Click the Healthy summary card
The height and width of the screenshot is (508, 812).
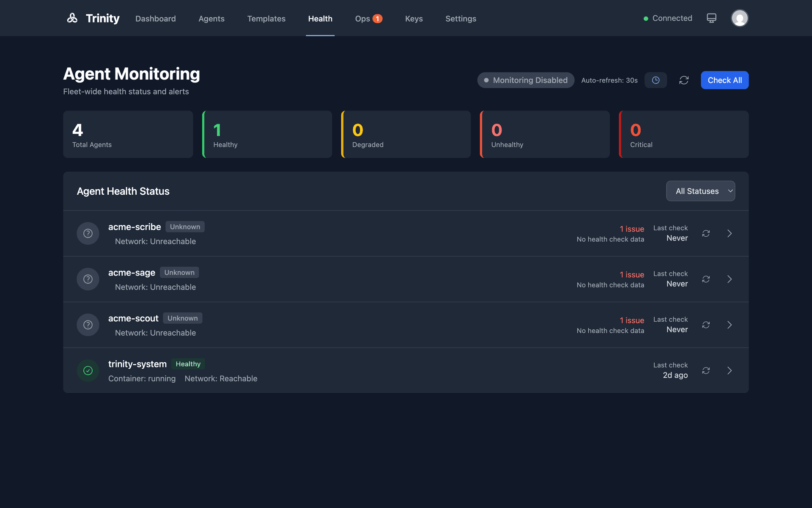(267, 134)
